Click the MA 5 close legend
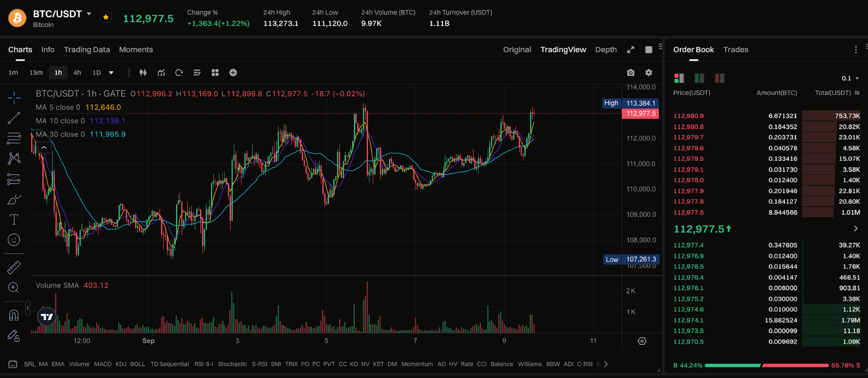This screenshot has height=378, width=868. pos(79,108)
